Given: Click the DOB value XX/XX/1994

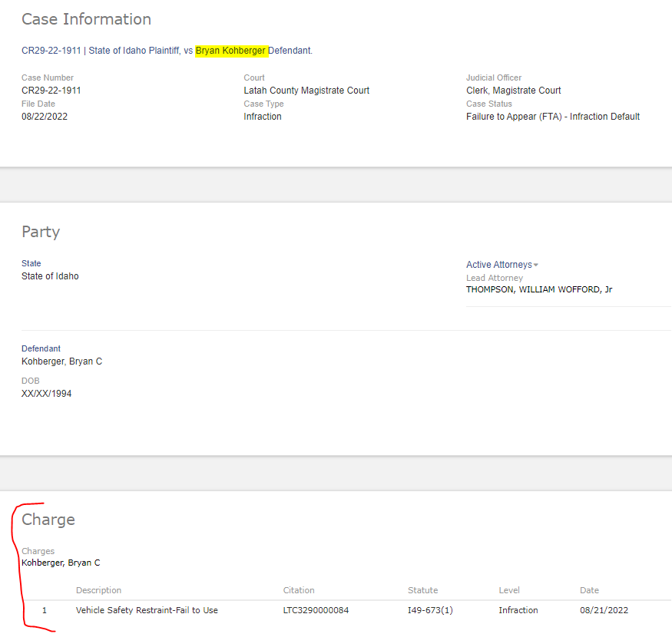Looking at the screenshot, I should pyautogui.click(x=47, y=394).
